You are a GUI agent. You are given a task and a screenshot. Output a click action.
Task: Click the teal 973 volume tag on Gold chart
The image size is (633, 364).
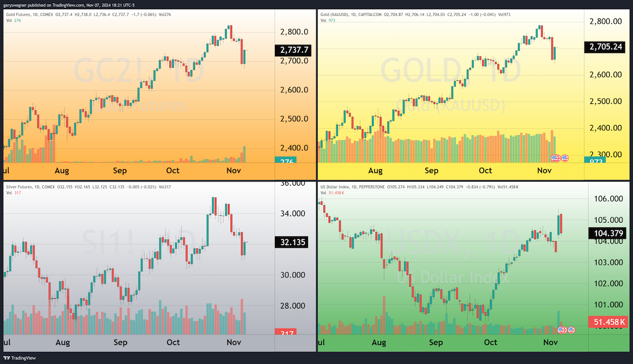(x=594, y=160)
